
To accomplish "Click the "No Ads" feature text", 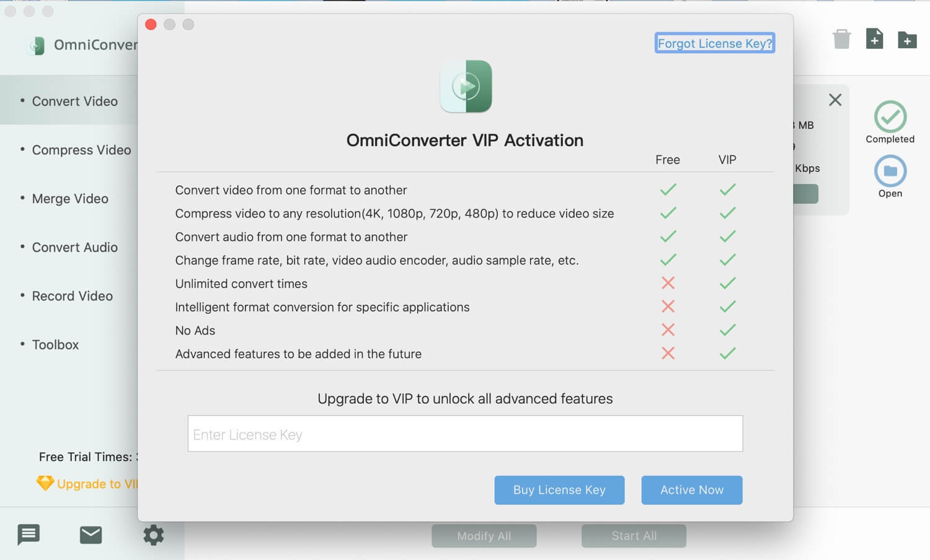I will (195, 331).
